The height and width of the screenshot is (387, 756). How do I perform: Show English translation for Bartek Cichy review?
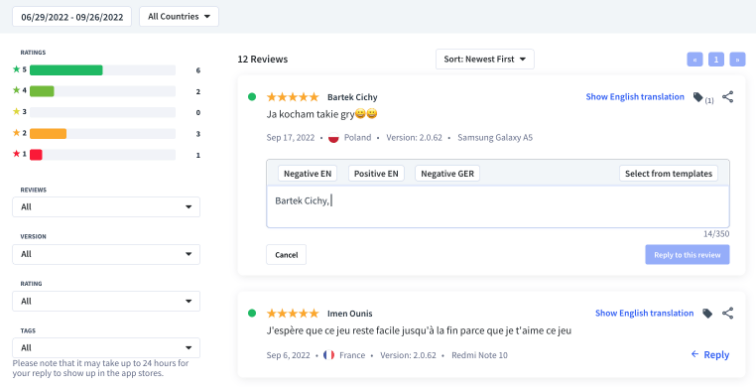coord(635,97)
